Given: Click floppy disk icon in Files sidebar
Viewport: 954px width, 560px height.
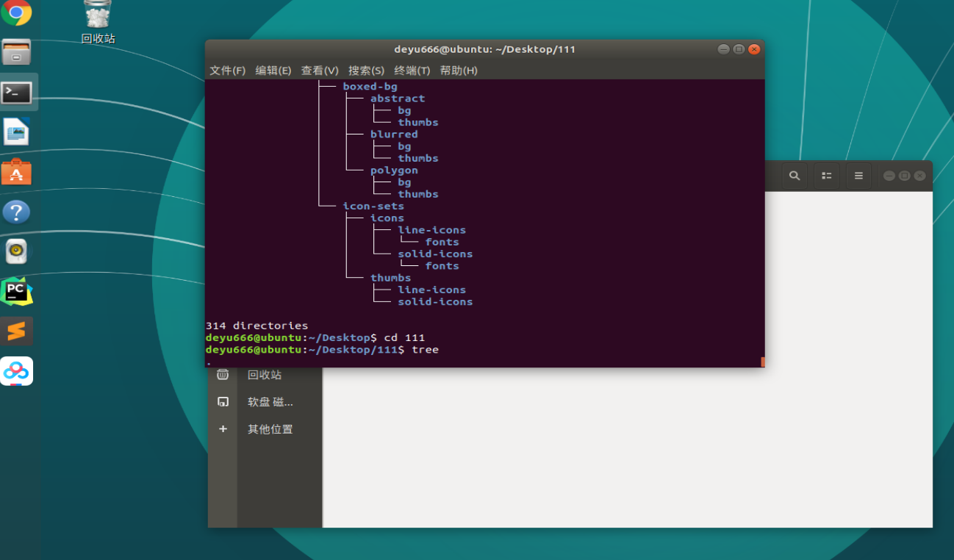Looking at the screenshot, I should 223,402.
